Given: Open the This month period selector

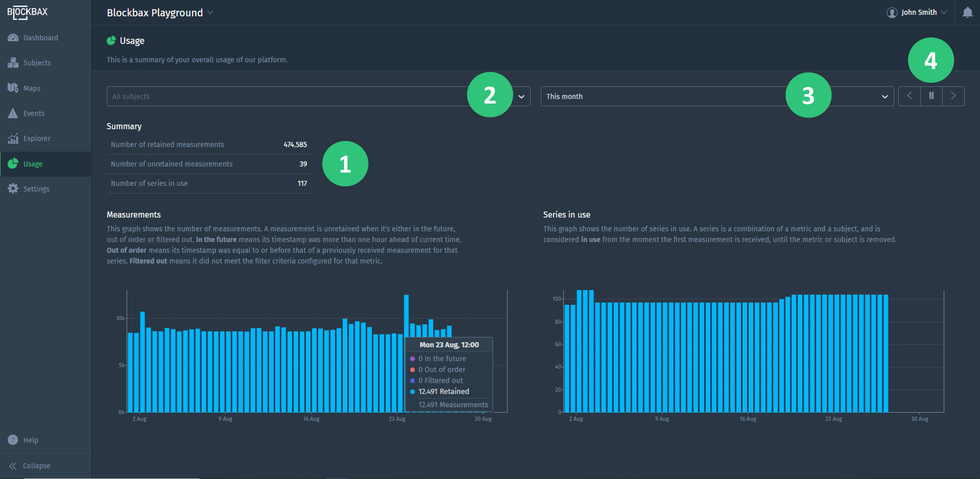Looking at the screenshot, I should pos(884,96).
